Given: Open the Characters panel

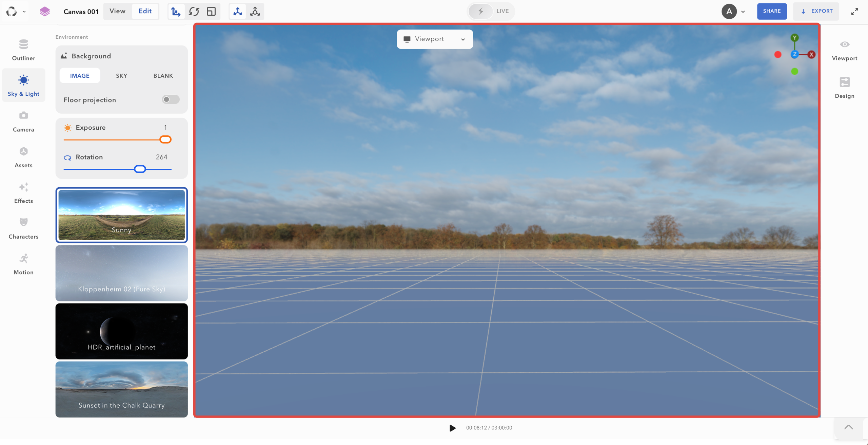Looking at the screenshot, I should [23, 227].
